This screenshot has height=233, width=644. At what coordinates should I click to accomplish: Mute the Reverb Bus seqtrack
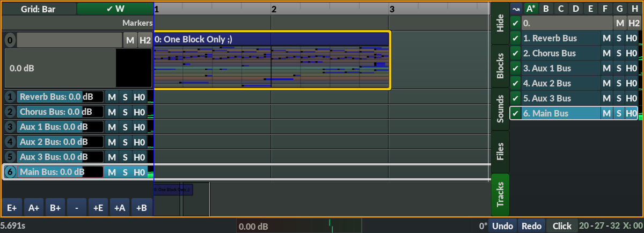(112, 97)
